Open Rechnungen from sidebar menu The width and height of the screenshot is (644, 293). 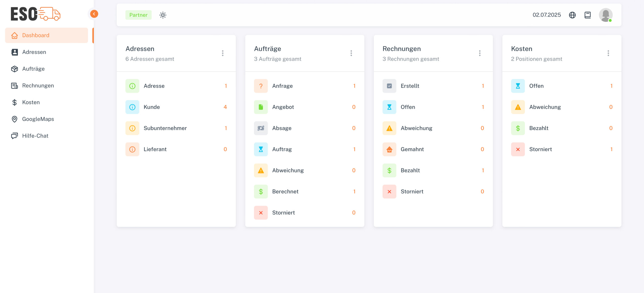pos(47,86)
